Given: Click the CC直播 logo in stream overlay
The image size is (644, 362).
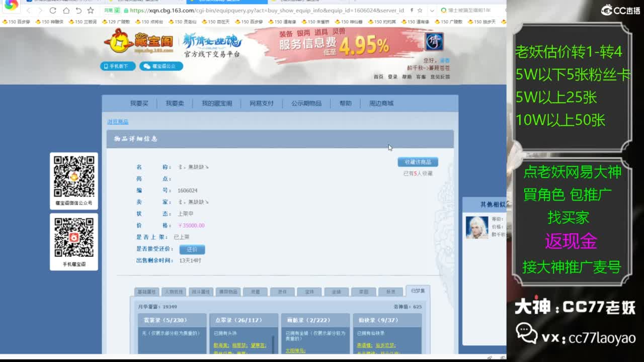Looking at the screenshot, I should pyautogui.click(x=621, y=10).
